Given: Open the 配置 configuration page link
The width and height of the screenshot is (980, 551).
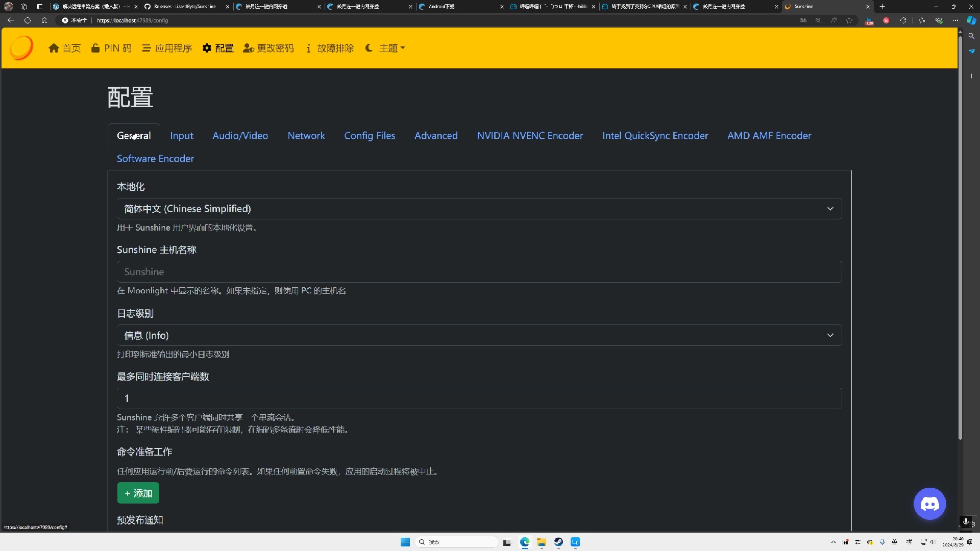Looking at the screenshot, I should 218,48.
